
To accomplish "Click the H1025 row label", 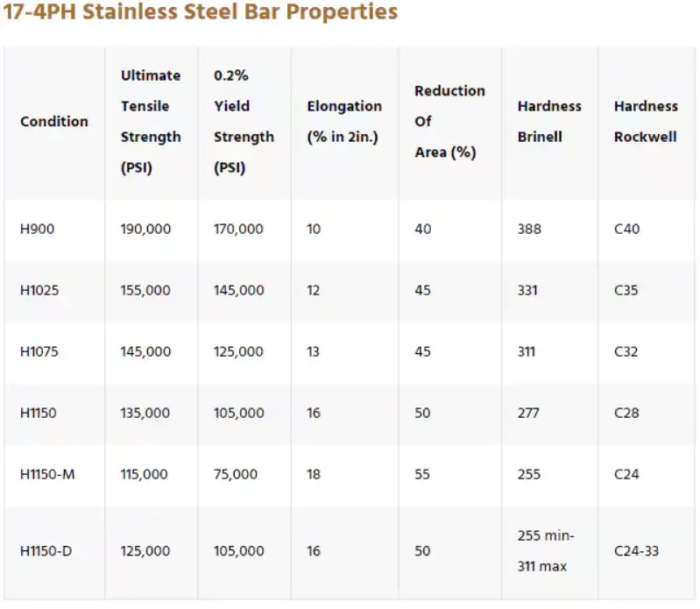I will tap(39, 290).
